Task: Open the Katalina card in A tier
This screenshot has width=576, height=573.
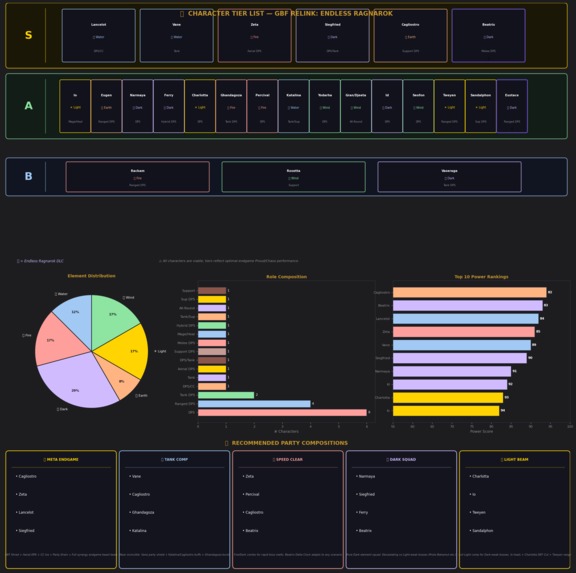Action: tap(294, 106)
